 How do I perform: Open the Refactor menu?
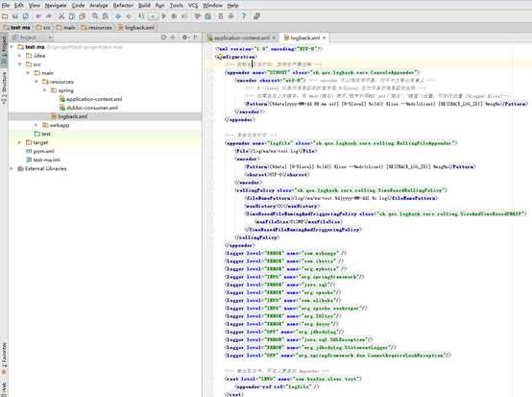click(x=123, y=5)
